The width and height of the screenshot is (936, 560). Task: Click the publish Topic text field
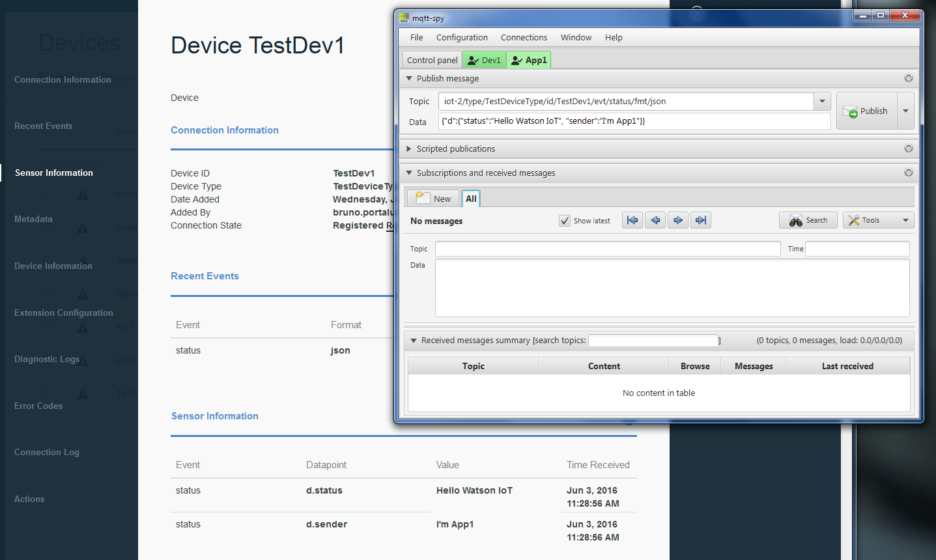point(626,101)
